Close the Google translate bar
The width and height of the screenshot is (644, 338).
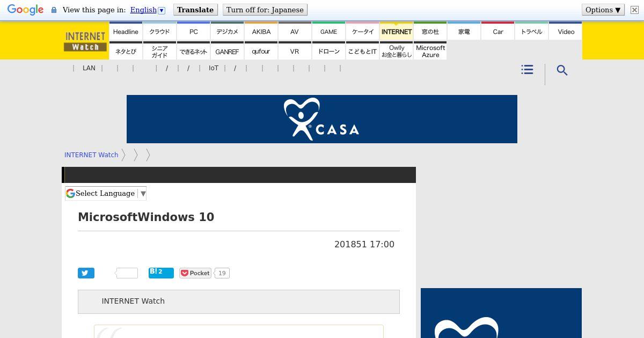click(x=634, y=10)
